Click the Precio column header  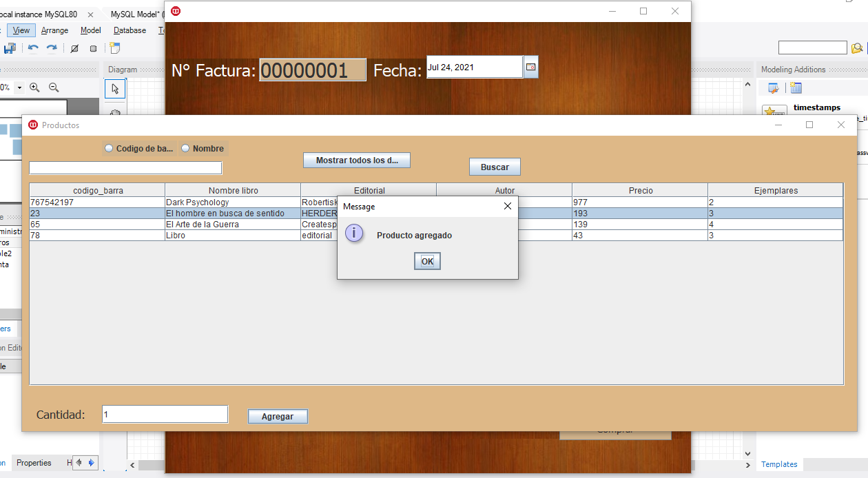[640, 190]
